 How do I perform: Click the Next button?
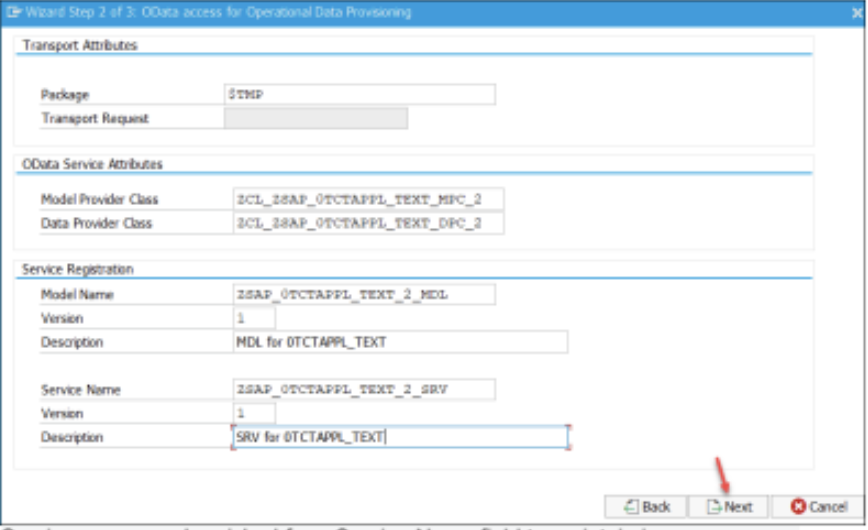tap(728, 506)
